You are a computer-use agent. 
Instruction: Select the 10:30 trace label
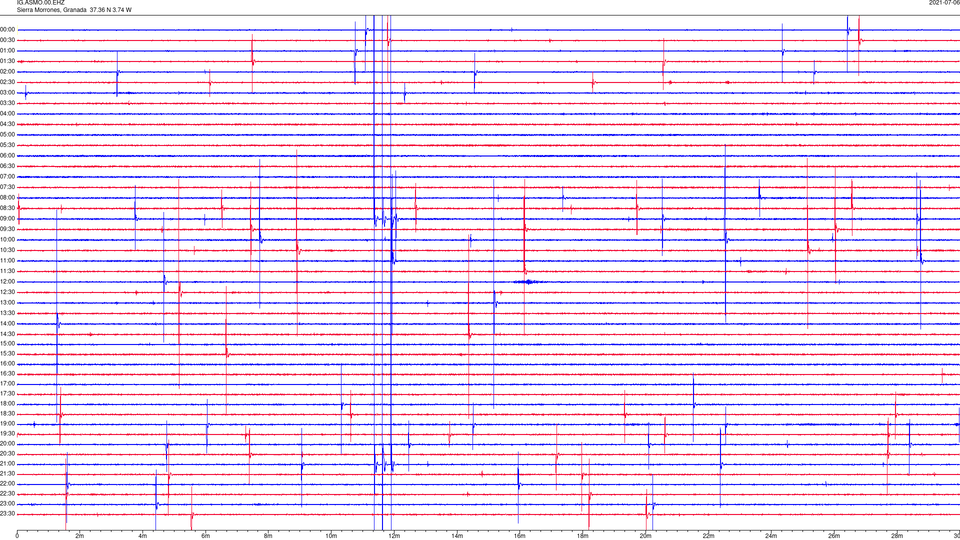tap(8, 250)
